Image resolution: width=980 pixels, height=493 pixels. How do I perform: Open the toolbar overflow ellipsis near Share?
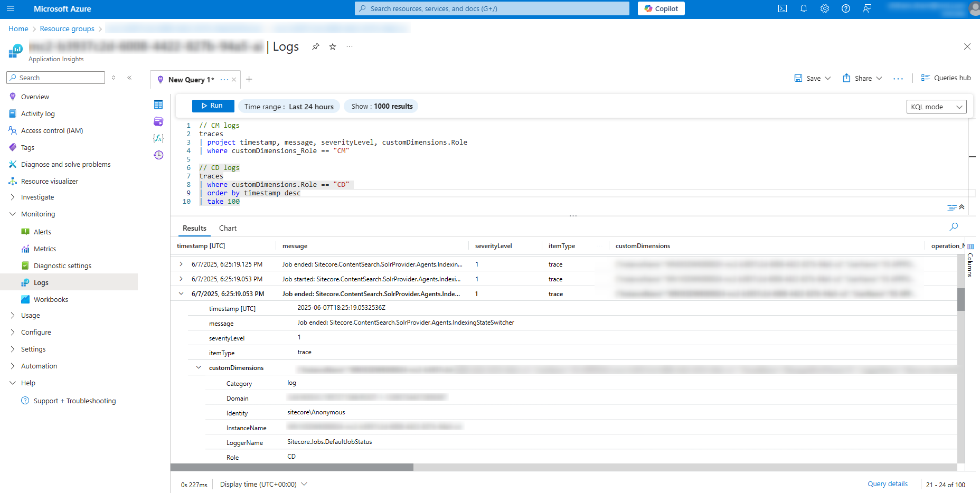[x=898, y=78]
